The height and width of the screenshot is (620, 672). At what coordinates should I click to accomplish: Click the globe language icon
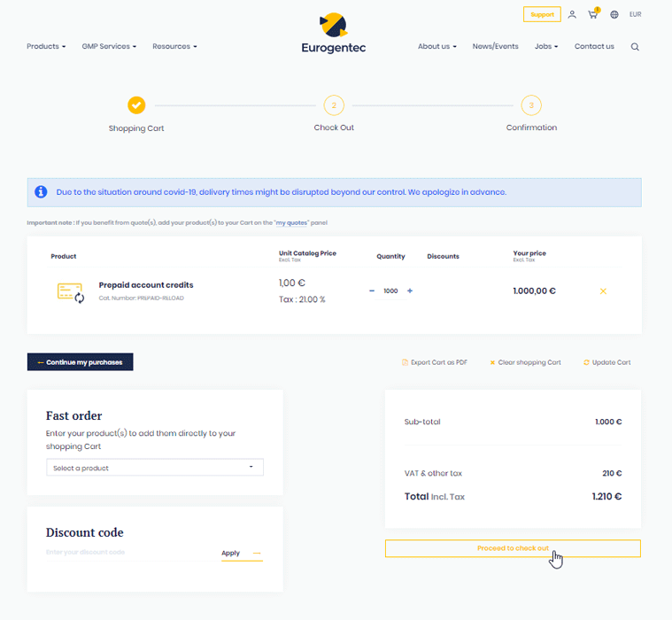pos(614,15)
